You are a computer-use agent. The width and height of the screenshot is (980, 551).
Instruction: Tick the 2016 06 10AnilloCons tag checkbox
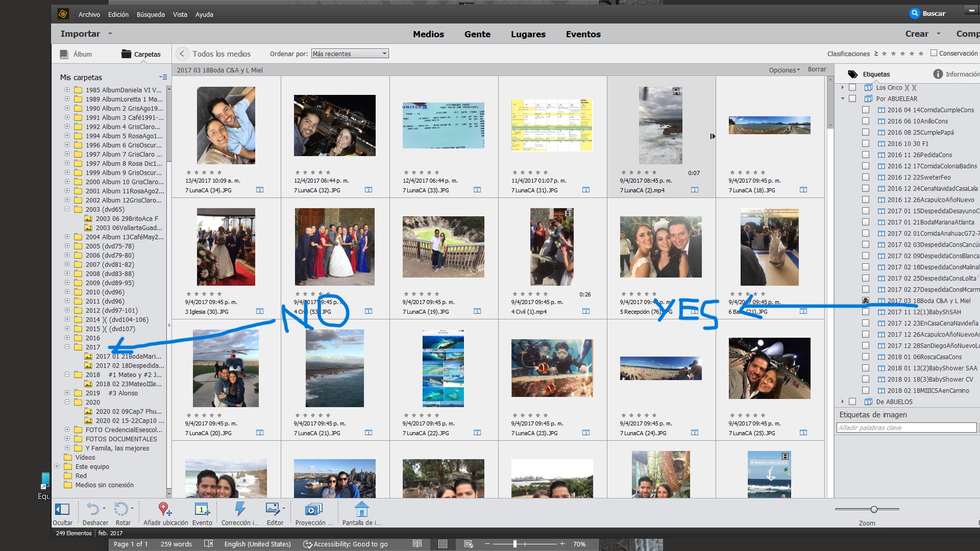(x=866, y=121)
